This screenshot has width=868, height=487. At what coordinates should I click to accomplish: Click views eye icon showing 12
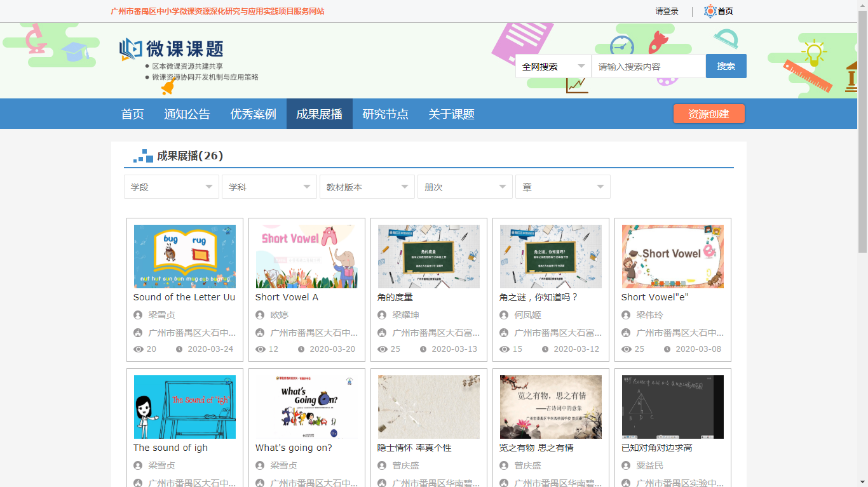(261, 349)
